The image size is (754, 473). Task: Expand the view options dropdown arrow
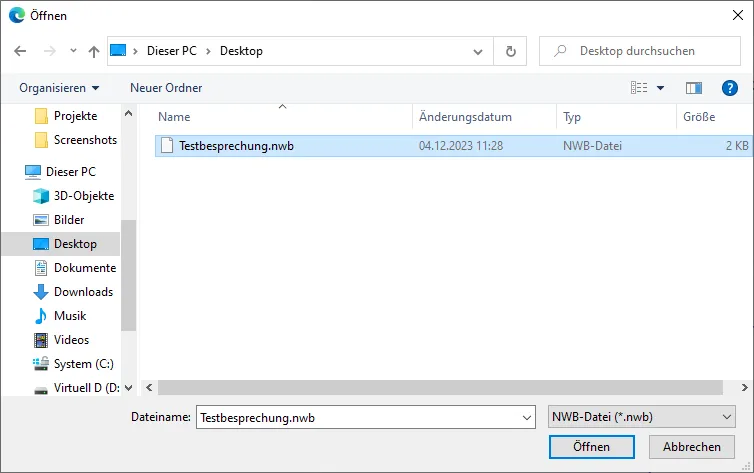point(660,88)
